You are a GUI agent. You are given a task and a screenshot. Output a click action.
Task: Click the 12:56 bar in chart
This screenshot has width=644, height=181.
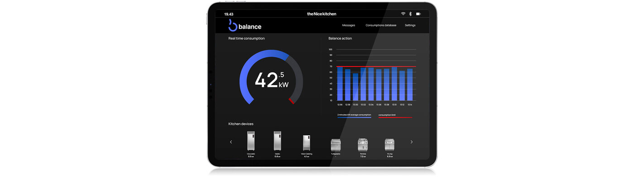click(340, 84)
